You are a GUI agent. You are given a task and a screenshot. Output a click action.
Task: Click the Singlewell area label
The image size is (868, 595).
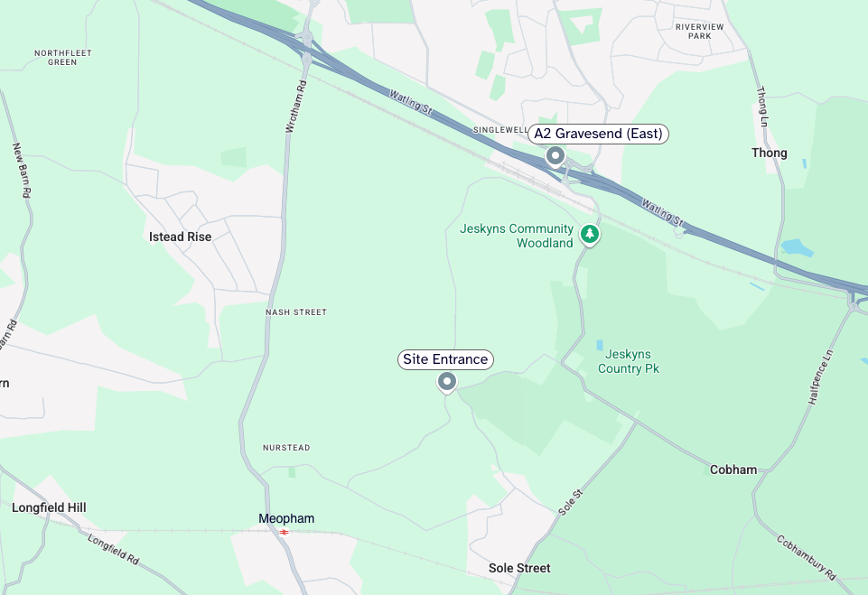[x=500, y=130]
